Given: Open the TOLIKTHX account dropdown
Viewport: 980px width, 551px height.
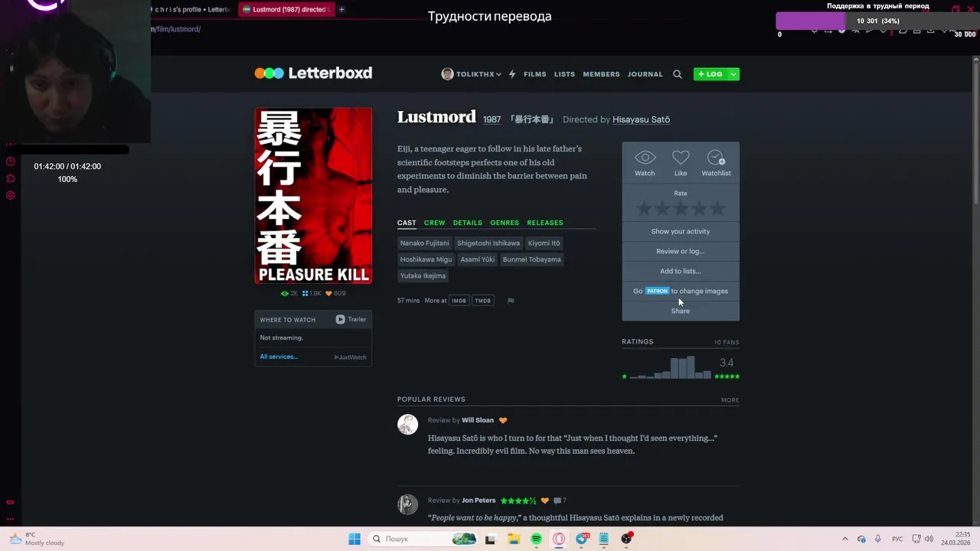Looking at the screenshot, I should (x=498, y=74).
